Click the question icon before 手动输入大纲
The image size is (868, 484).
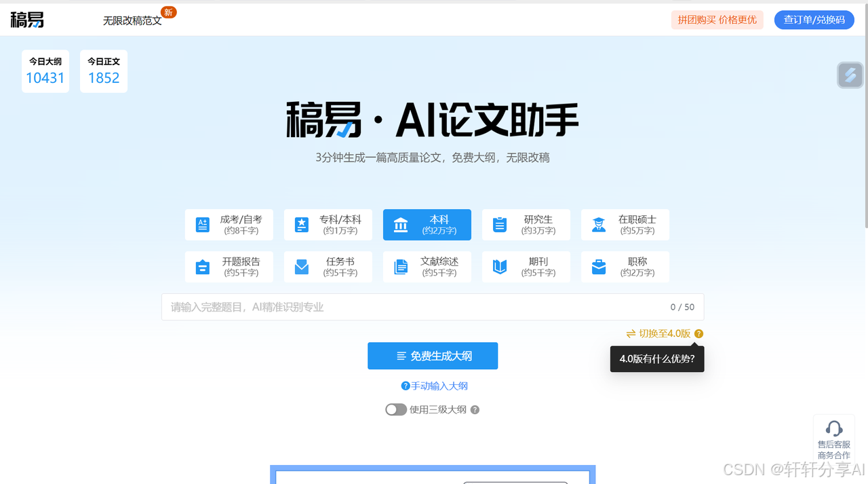[x=406, y=386]
